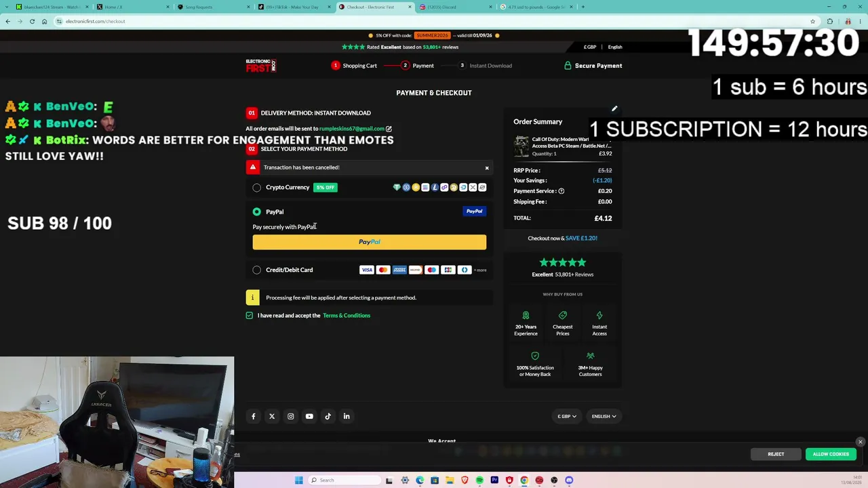This screenshot has width=868, height=488.
Task: Click the "£4.12" total amount
Action: point(604,218)
